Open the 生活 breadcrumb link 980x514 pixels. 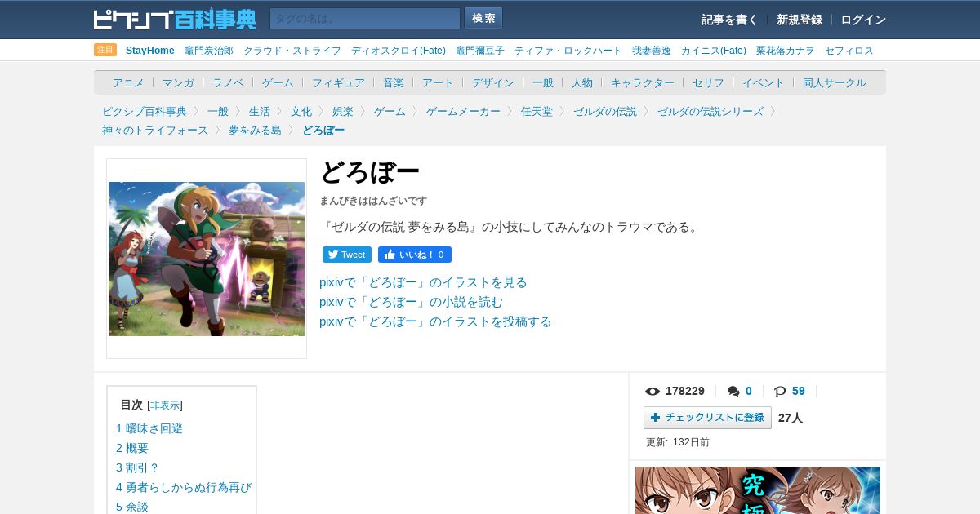coord(260,111)
